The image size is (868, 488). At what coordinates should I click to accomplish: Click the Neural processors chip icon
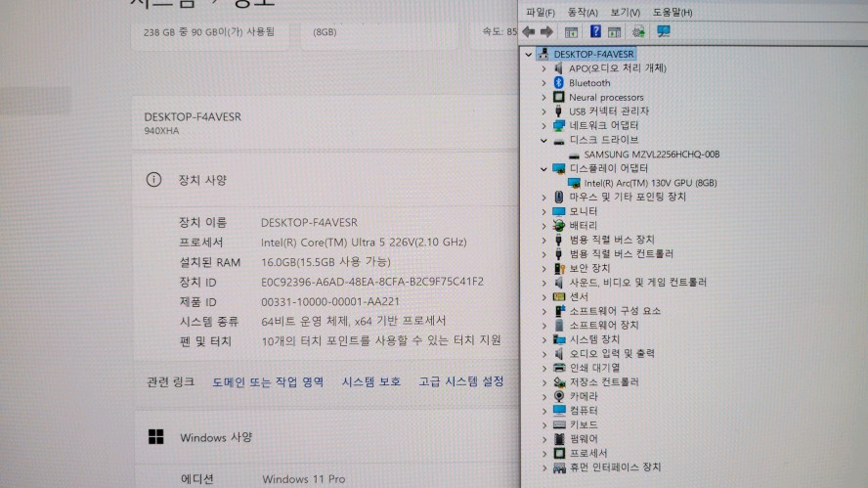[x=558, y=97]
